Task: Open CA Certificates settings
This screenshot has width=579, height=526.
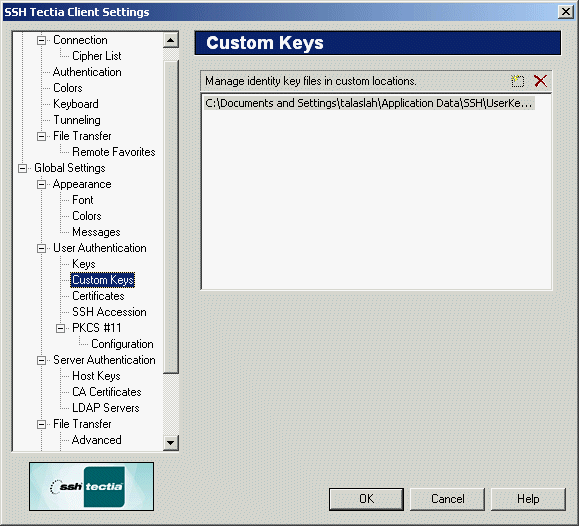Action: coord(107,392)
